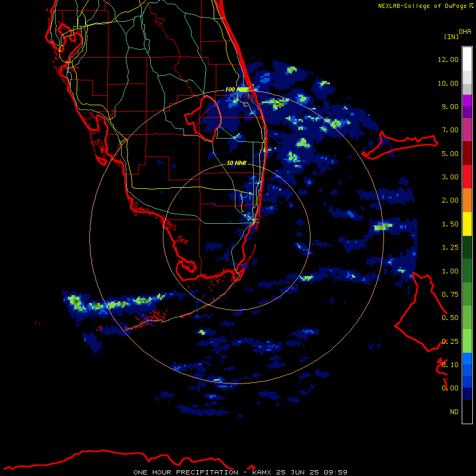Click the "2.00" scale value

(450, 200)
